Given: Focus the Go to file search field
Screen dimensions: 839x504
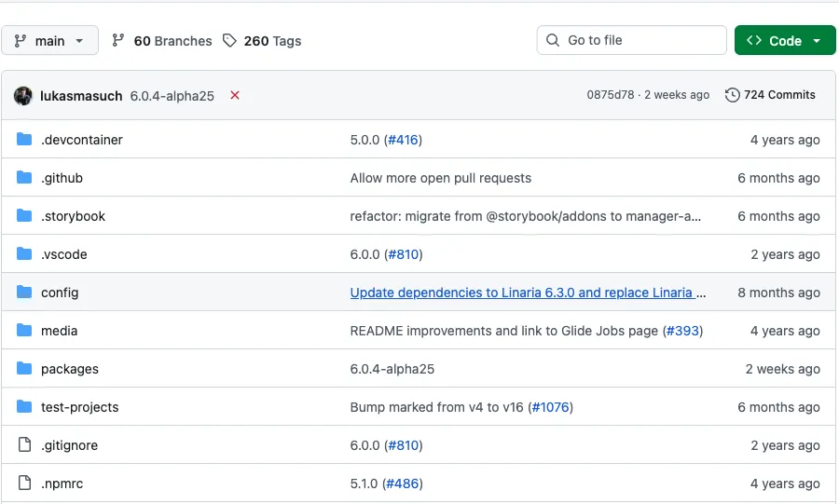Looking at the screenshot, I should (x=632, y=40).
